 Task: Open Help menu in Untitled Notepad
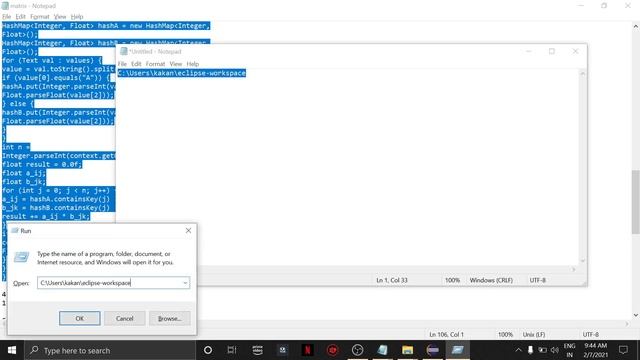[x=193, y=64]
